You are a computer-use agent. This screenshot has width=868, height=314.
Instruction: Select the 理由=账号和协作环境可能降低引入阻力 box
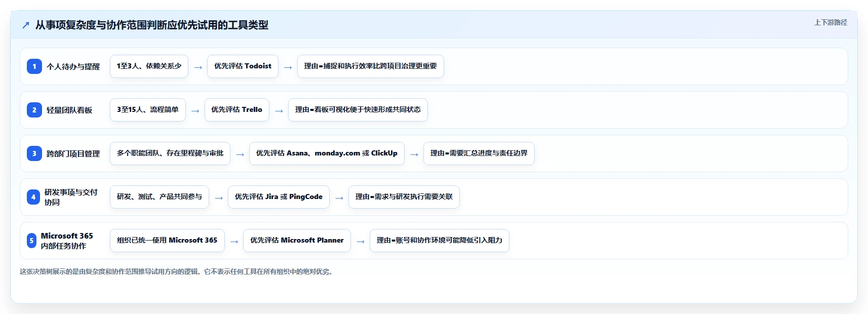click(440, 241)
